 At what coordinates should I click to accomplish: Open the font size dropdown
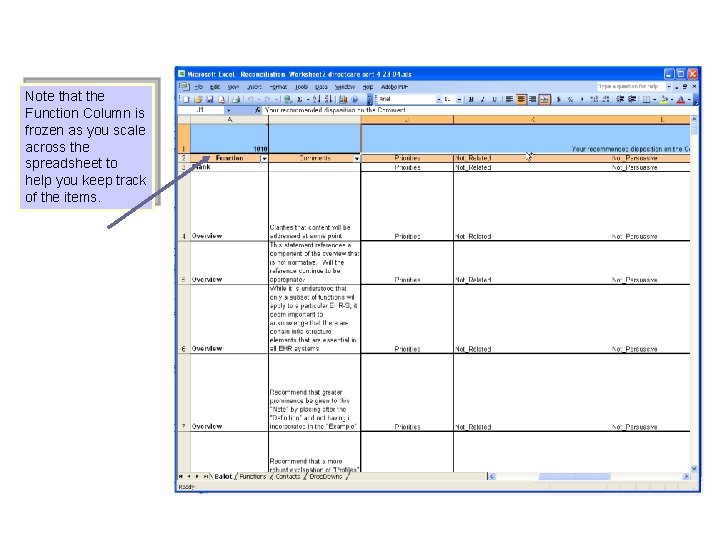(x=459, y=99)
